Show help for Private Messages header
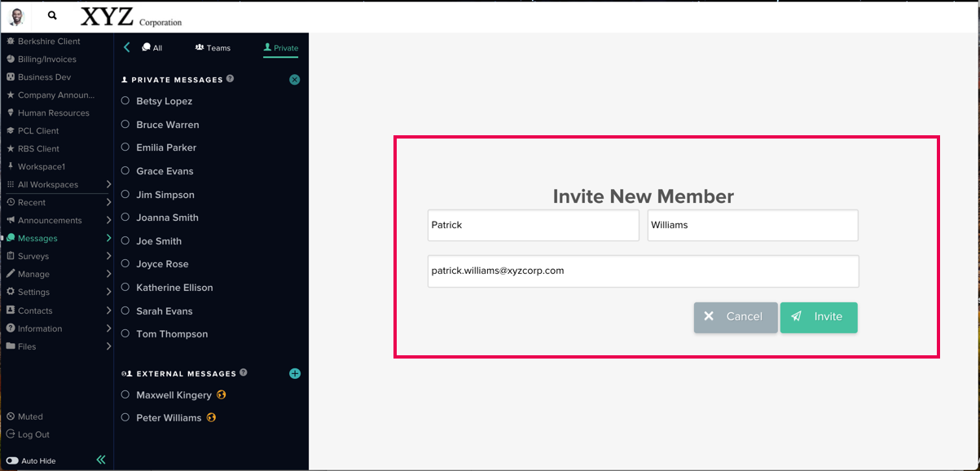The height and width of the screenshot is (471, 980). pos(231,79)
